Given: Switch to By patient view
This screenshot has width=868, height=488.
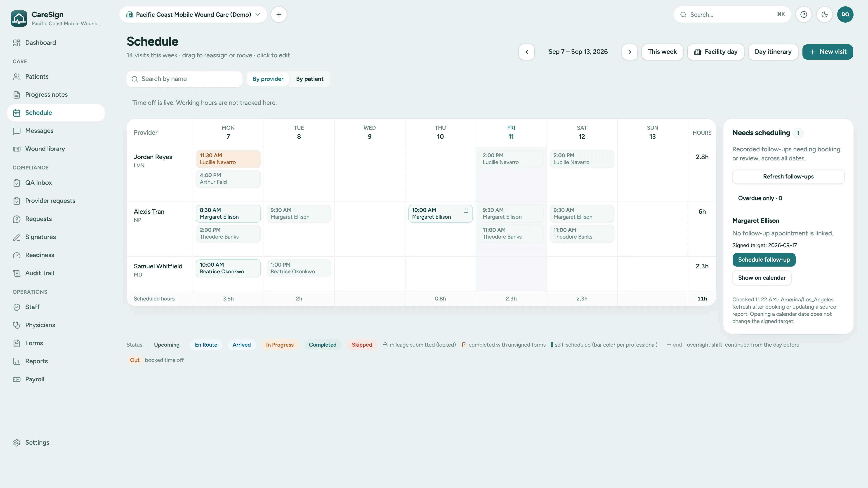Looking at the screenshot, I should (310, 79).
